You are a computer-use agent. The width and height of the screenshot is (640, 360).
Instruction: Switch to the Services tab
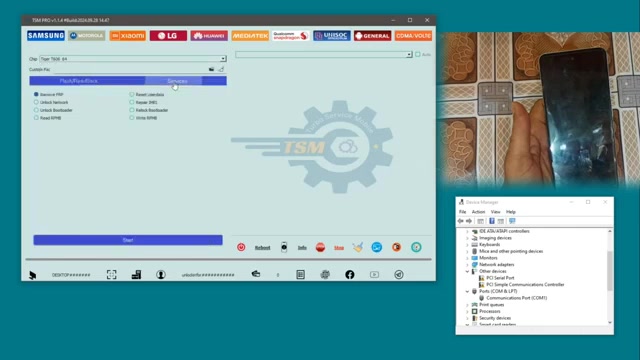coord(177,81)
